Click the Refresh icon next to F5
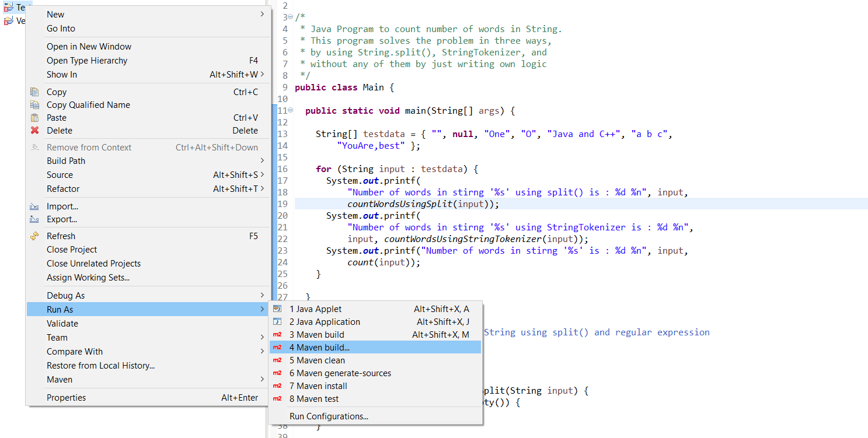The image size is (868, 438). (35, 236)
